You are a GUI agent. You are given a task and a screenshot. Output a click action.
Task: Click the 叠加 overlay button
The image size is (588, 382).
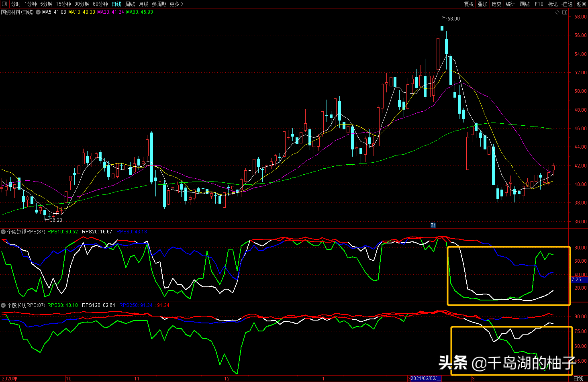pos(482,4)
